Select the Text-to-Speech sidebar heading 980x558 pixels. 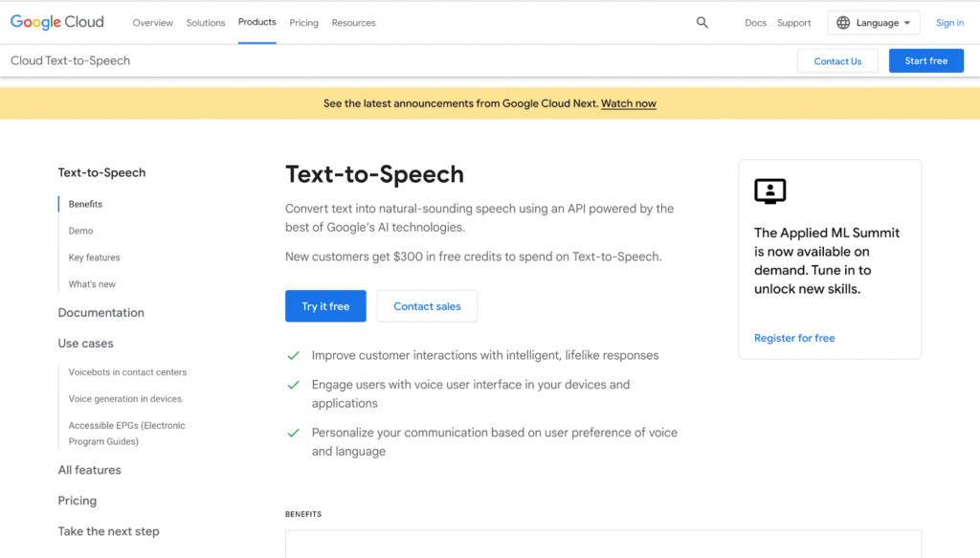coord(101,172)
